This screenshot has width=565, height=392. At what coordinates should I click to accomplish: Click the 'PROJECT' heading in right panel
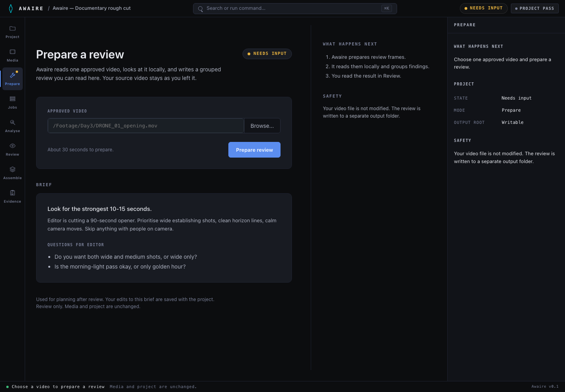click(x=464, y=84)
